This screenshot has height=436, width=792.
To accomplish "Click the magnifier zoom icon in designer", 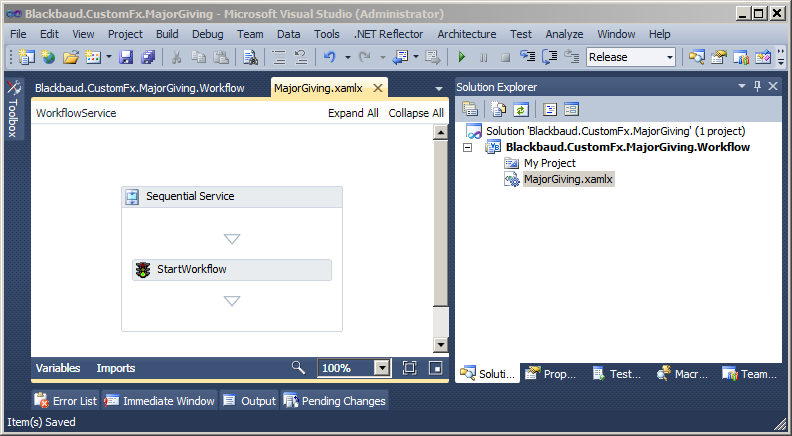I will coord(297,368).
